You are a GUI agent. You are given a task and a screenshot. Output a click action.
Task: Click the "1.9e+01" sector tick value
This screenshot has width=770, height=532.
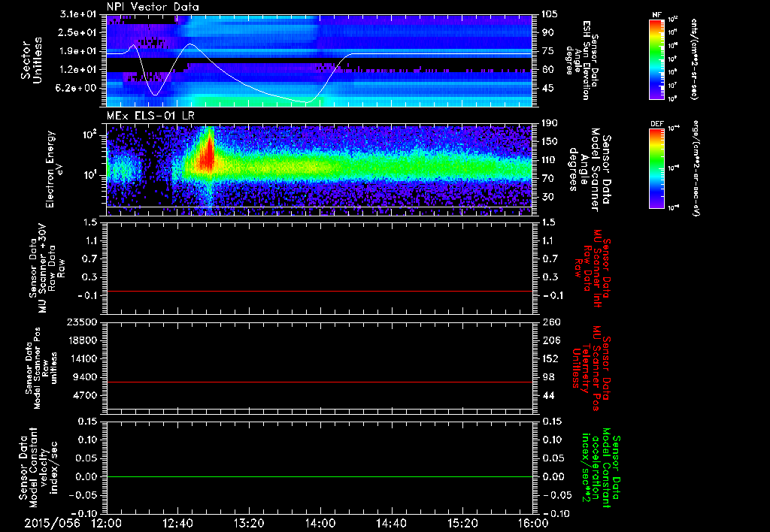[78, 51]
